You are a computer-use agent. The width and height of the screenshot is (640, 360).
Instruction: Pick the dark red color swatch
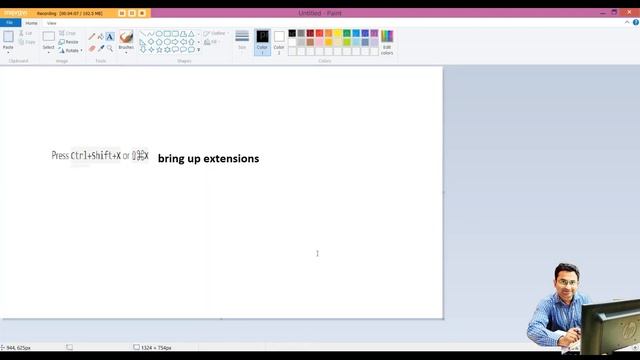point(310,33)
